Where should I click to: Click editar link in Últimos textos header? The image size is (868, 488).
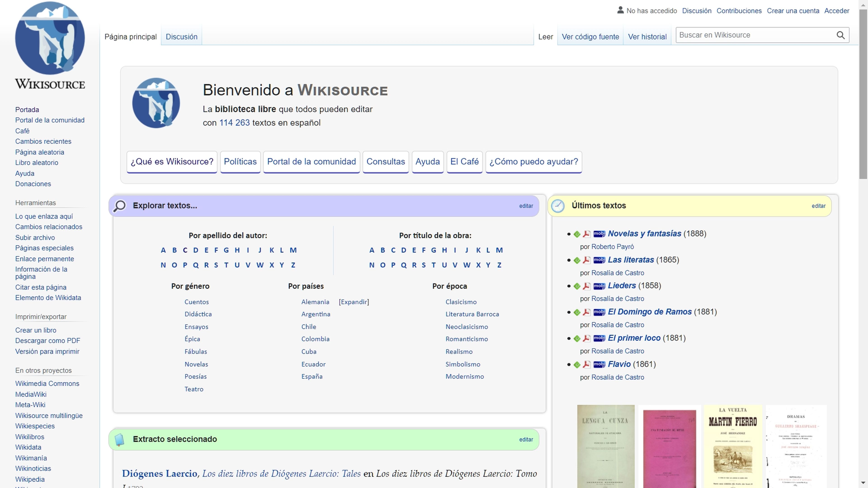(x=818, y=206)
